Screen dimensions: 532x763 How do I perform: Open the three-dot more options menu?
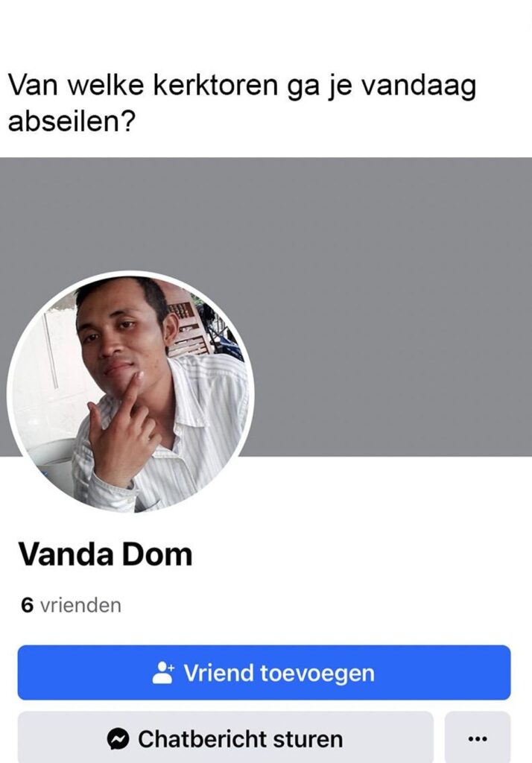click(478, 739)
